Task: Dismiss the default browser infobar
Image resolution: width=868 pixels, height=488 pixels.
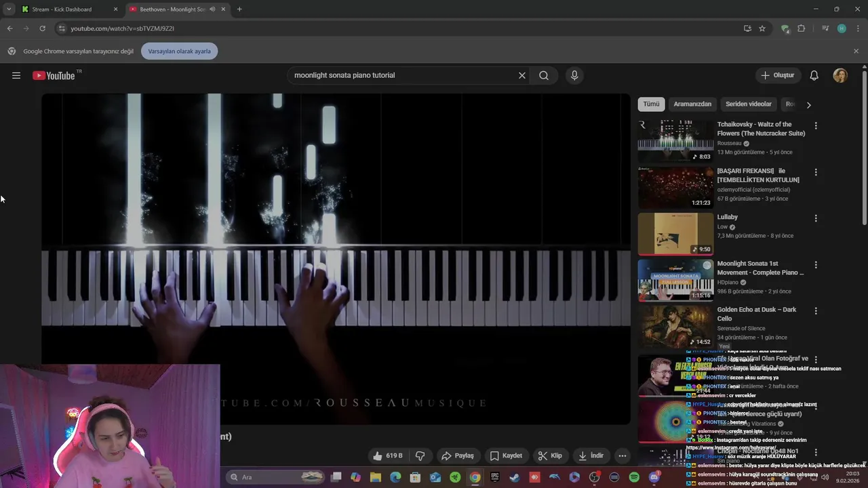Action: pos(856,52)
